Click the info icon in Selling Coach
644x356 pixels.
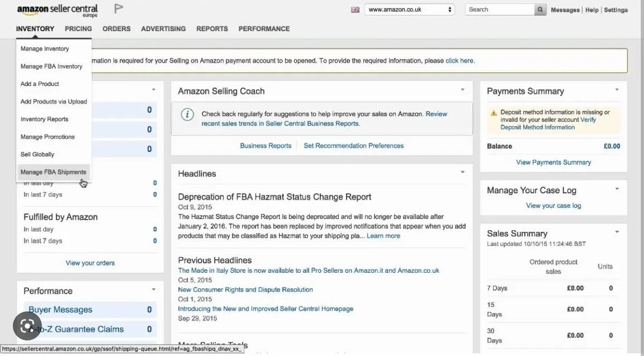(187, 114)
